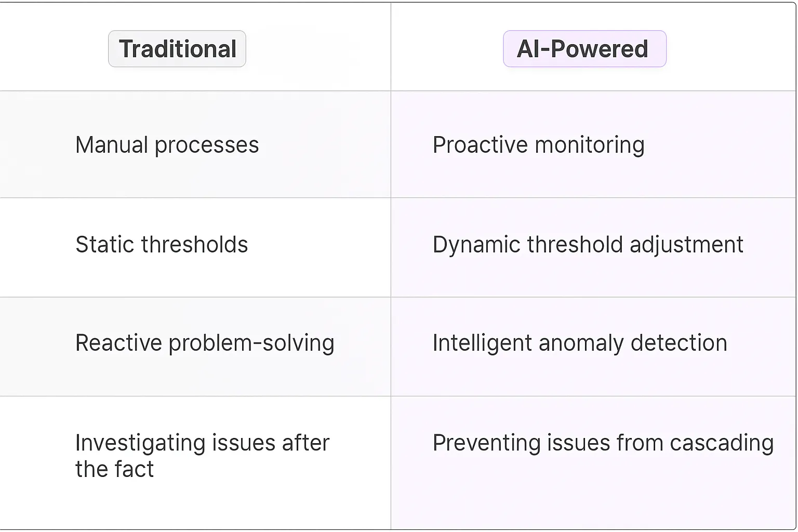Click the Traditional header badge
Image resolution: width=798 pixels, height=532 pixels.
177,49
